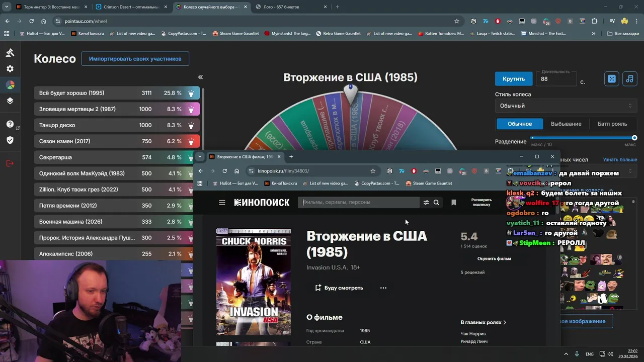644x362 pixels.
Task: Click the dice random icon button
Action: coord(611,79)
